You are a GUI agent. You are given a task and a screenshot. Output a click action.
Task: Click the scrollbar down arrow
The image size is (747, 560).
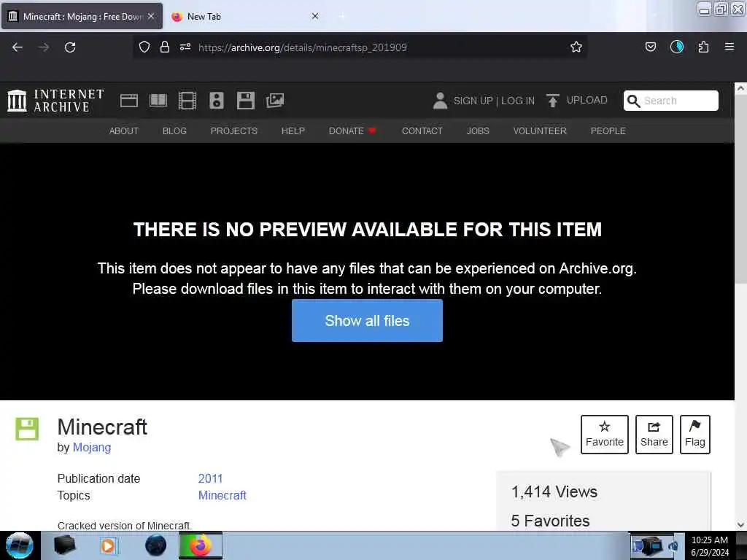tap(740, 525)
